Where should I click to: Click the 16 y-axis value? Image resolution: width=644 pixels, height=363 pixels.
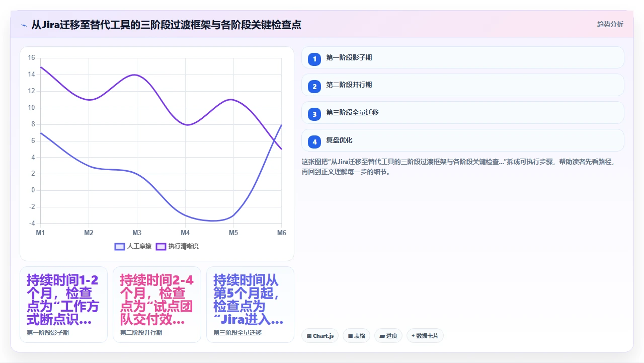coord(31,58)
